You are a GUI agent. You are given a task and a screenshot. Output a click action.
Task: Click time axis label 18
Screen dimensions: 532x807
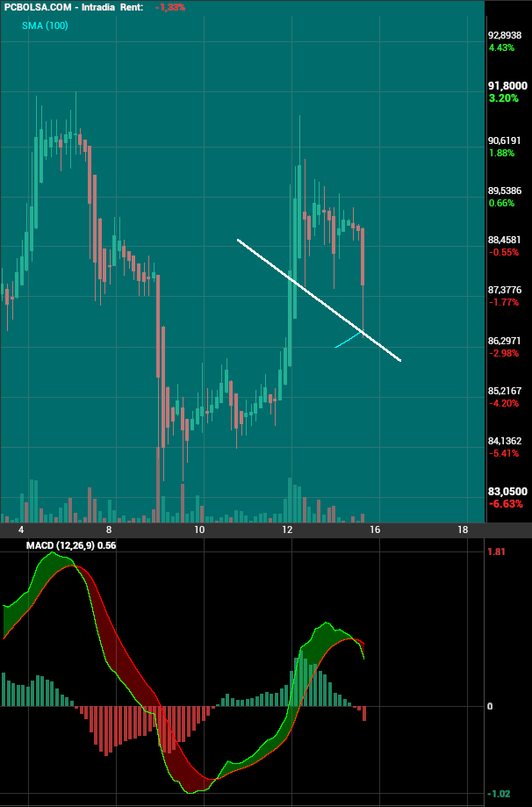(x=463, y=530)
